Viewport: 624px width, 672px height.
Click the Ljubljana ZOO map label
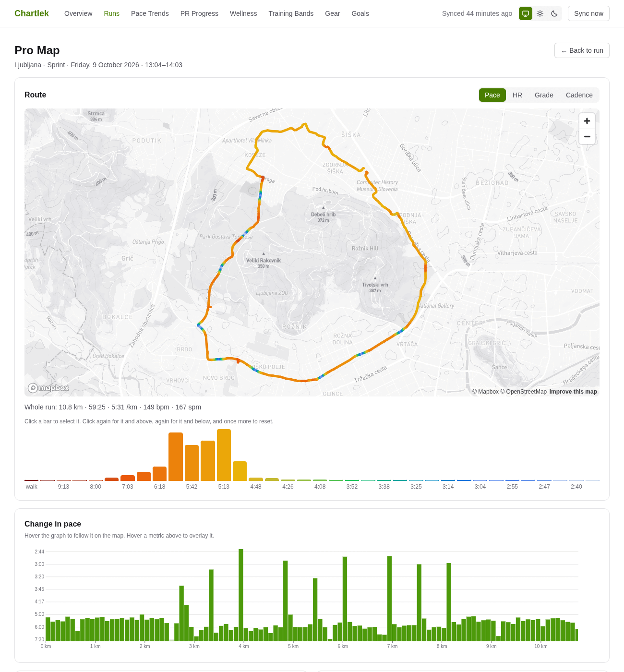[272, 293]
